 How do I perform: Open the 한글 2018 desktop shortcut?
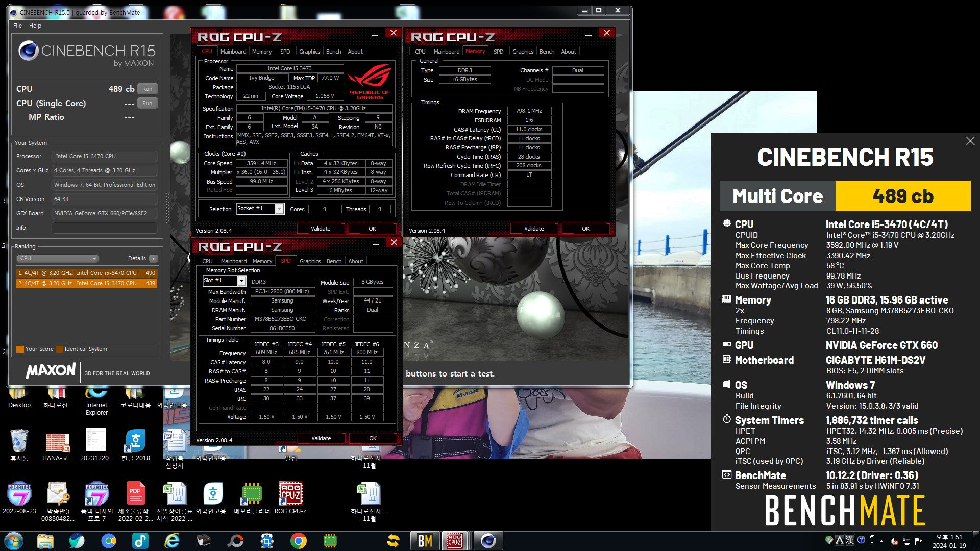pyautogui.click(x=135, y=445)
